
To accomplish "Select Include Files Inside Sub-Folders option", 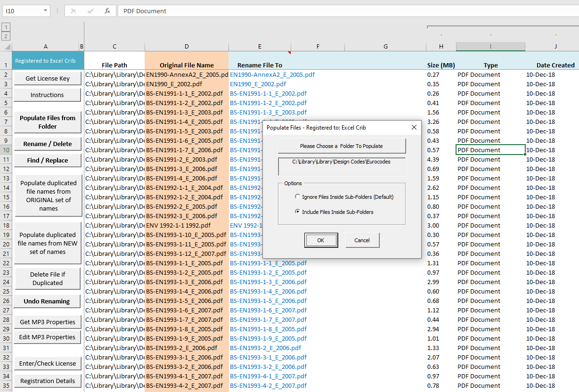I will click(297, 211).
